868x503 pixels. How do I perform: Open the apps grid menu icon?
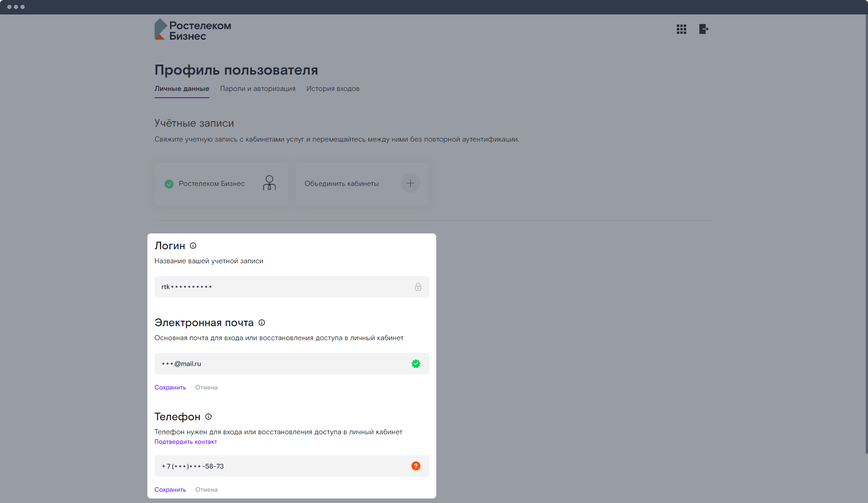click(681, 29)
